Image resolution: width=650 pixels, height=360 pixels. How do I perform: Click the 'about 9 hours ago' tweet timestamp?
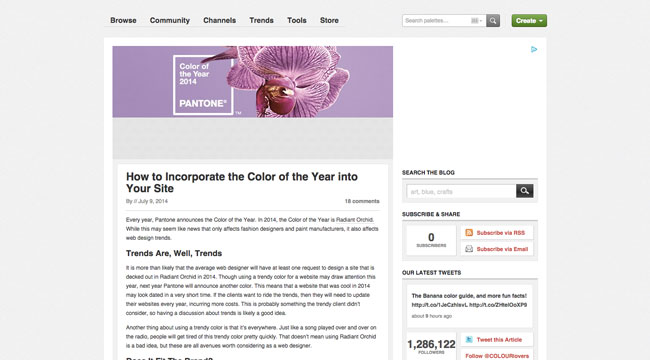pyautogui.click(x=432, y=316)
